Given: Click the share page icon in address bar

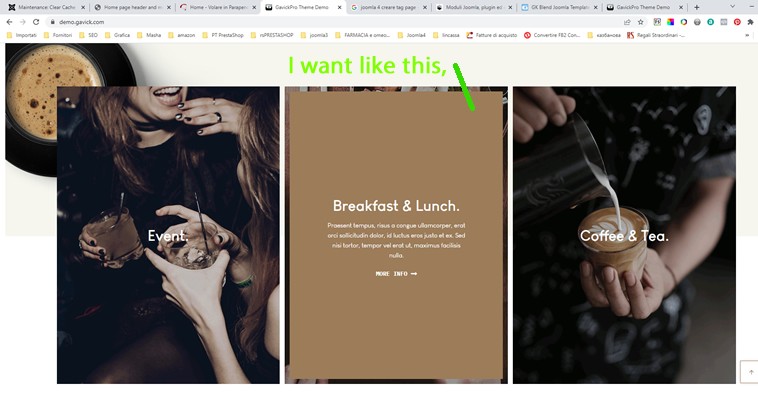Looking at the screenshot, I should pos(627,22).
